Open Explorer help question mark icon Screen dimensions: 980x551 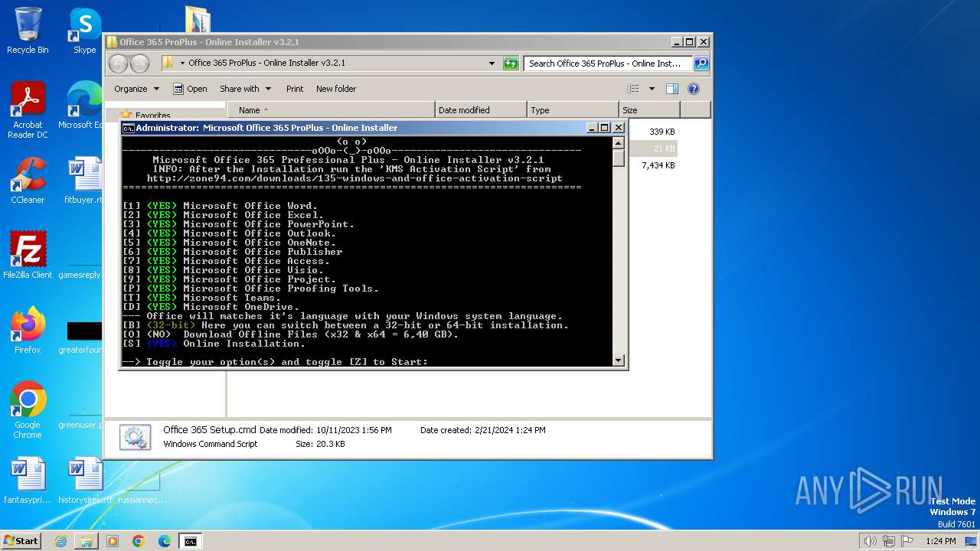694,89
